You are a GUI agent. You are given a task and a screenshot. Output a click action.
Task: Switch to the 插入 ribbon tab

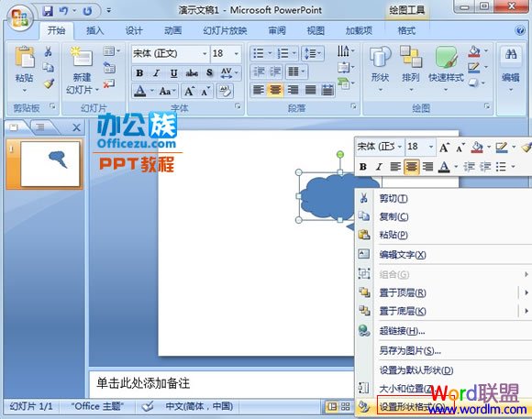coord(94,30)
